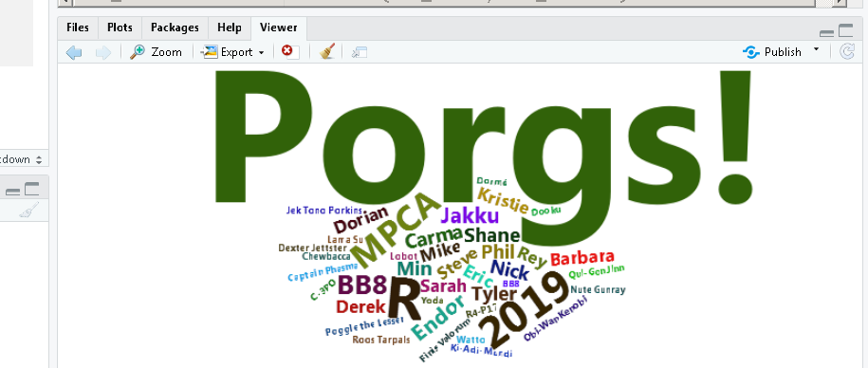Refresh the viewer pane
This screenshot has height=368, width=868.
(x=847, y=52)
